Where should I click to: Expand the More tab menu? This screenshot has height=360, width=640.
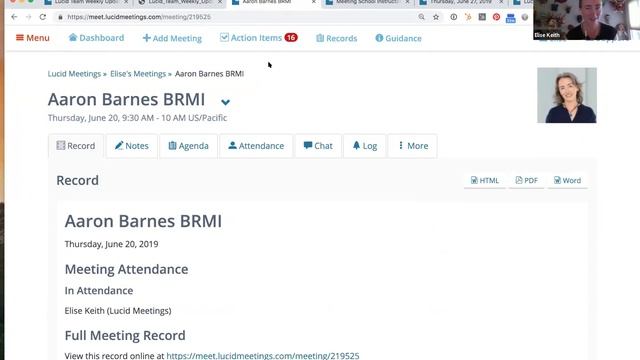[x=413, y=146]
